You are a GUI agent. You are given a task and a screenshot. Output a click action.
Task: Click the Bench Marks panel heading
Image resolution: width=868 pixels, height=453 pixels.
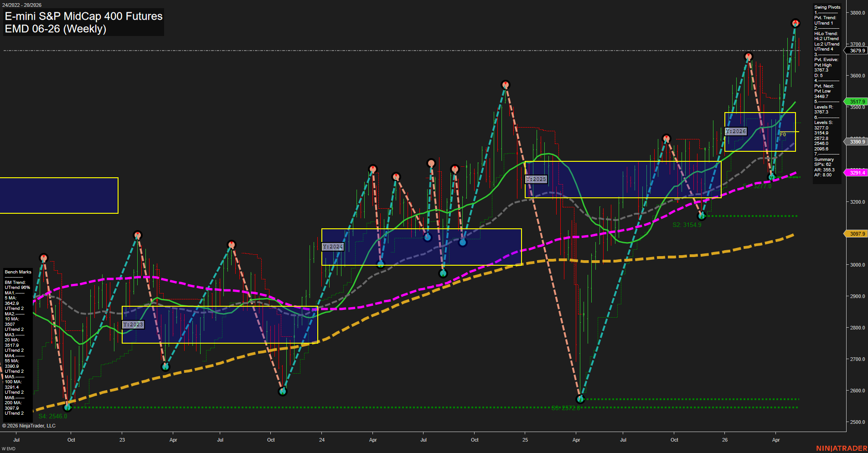pyautogui.click(x=18, y=272)
